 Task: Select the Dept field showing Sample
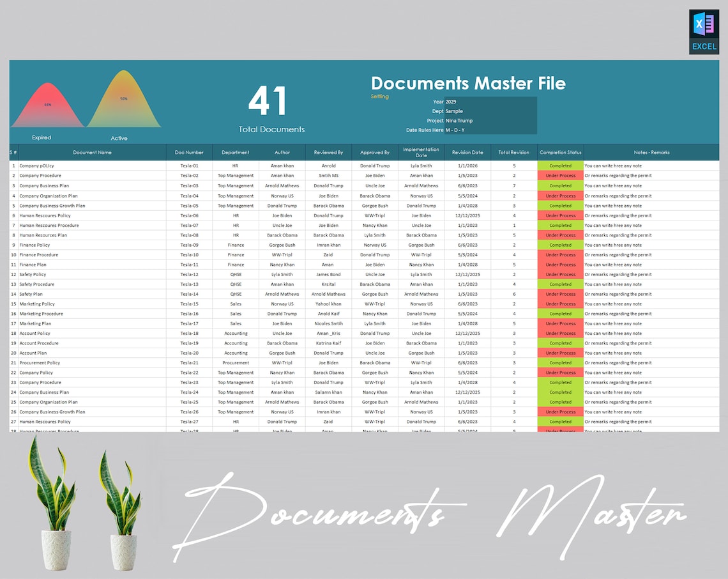[x=490, y=111]
